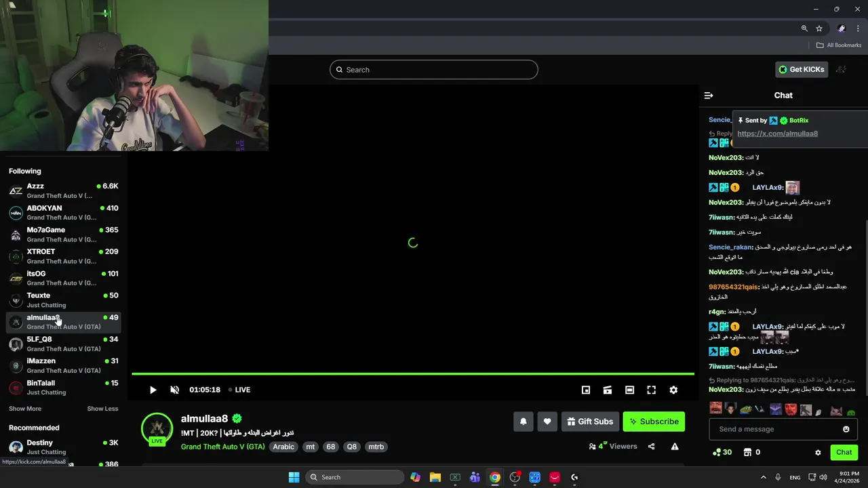Open the system tray volume icon
This screenshot has width=868, height=488.
pos(823,477)
